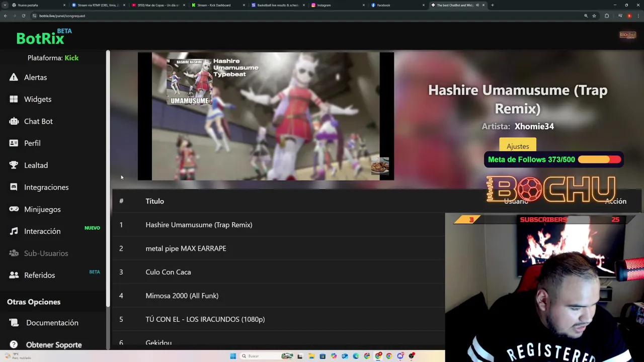Select song row TÚ CON EL - LOS IRACUNDOS

[278, 319]
